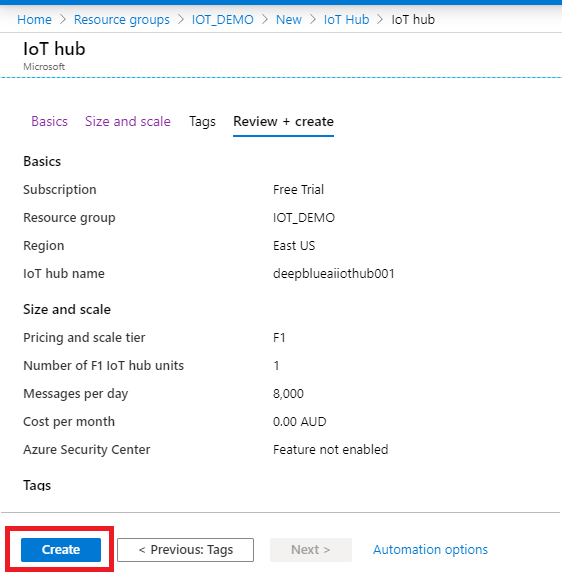The height and width of the screenshot is (573, 570).
Task: Click the Free Trial subscription value
Action: [298, 190]
